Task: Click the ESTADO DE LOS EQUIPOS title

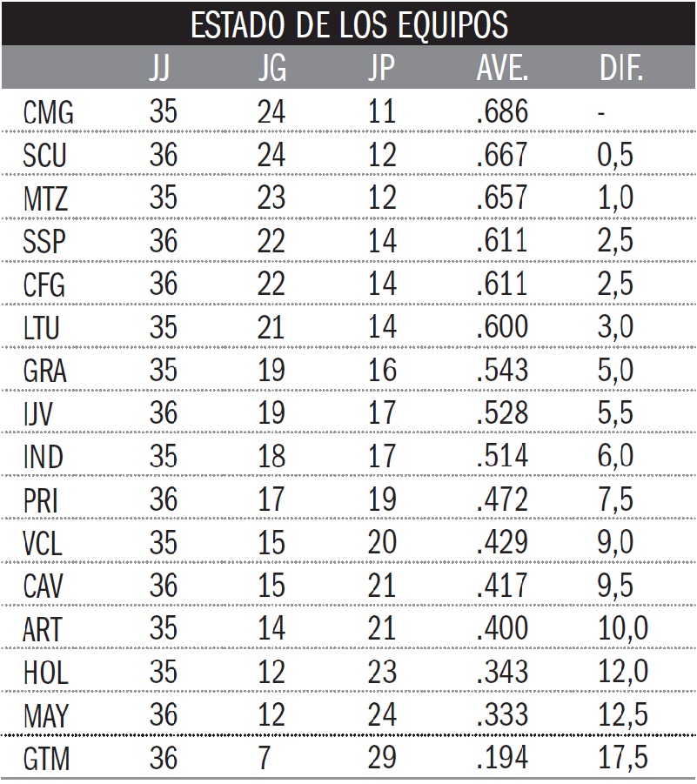Action: tap(349, 24)
